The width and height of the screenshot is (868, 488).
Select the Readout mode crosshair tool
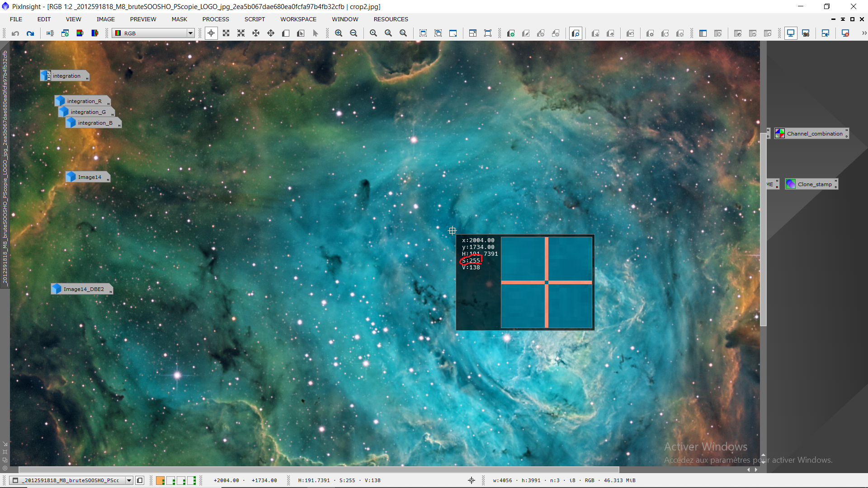coord(211,33)
